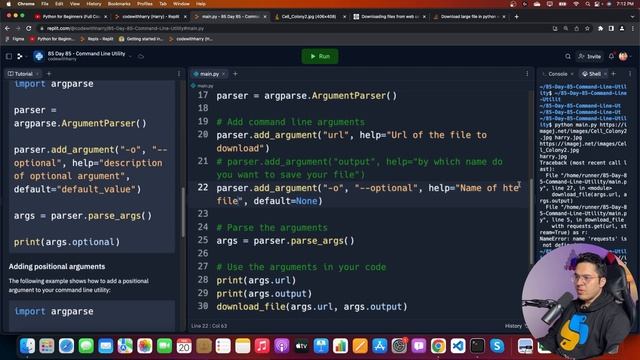Expand the repl title dropdown chevron

click(x=130, y=56)
